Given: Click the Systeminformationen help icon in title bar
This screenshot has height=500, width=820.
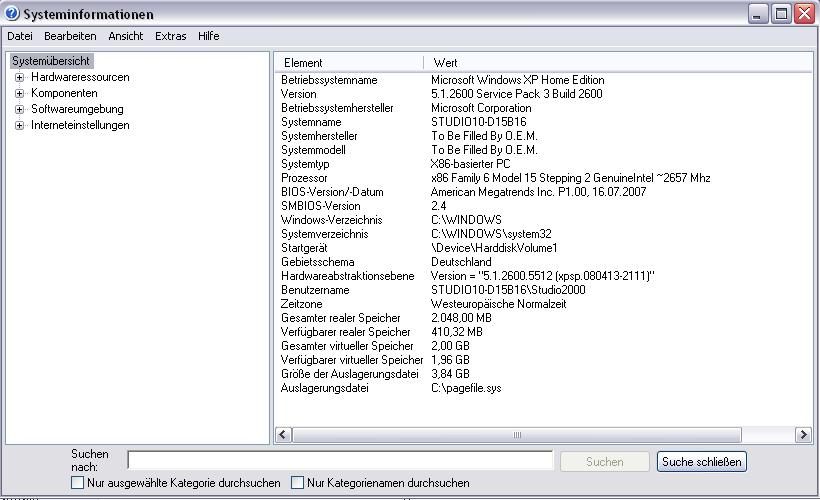Looking at the screenshot, I should [12, 13].
